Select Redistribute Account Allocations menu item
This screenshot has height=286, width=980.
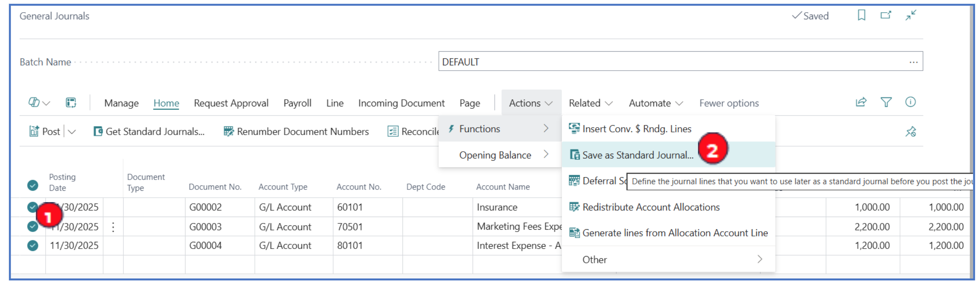651,207
